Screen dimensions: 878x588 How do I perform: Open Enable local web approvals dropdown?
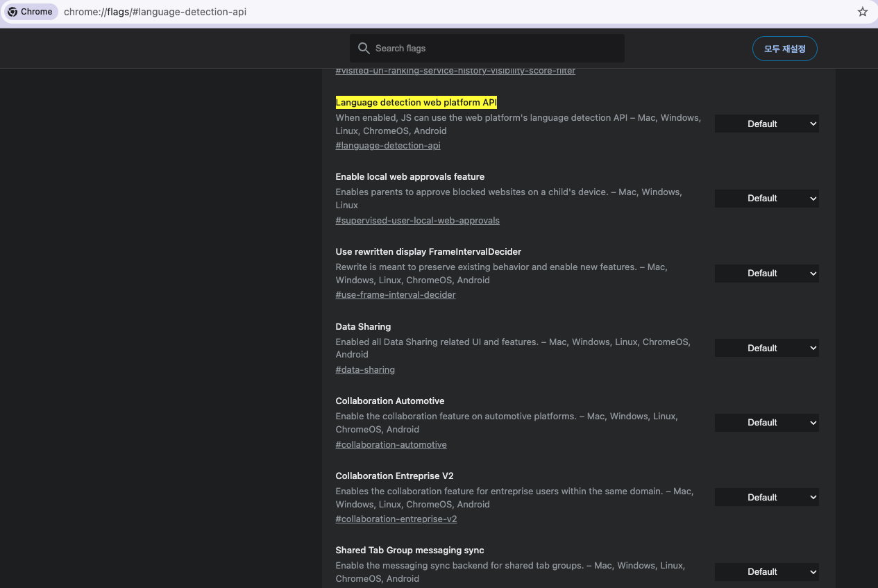point(767,199)
